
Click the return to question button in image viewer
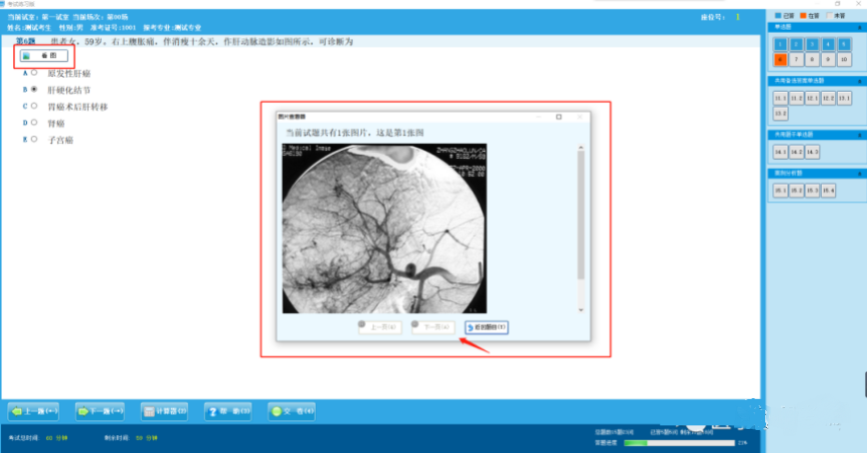coord(486,326)
